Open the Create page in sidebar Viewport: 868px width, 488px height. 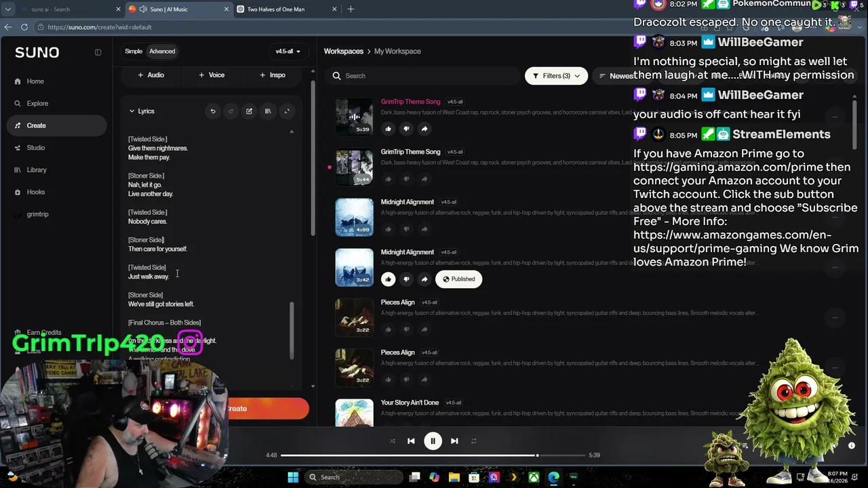pos(57,125)
